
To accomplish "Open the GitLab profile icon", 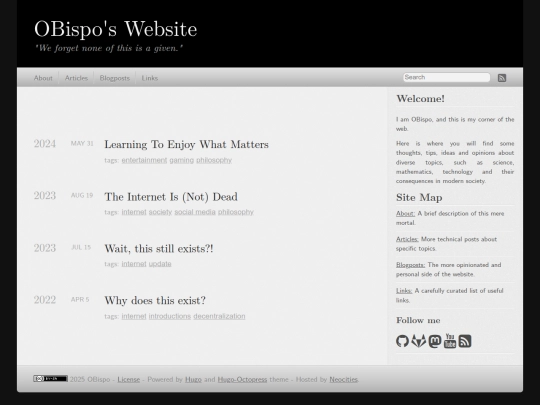I will [418, 341].
